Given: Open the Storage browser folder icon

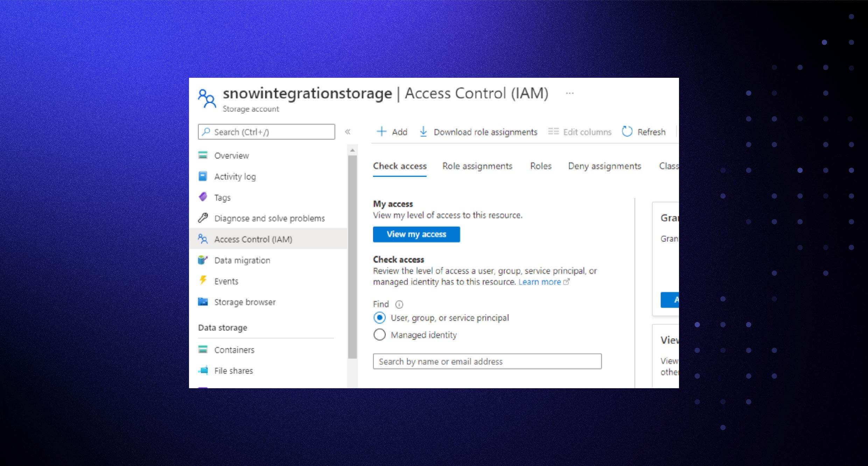Looking at the screenshot, I should coord(204,302).
